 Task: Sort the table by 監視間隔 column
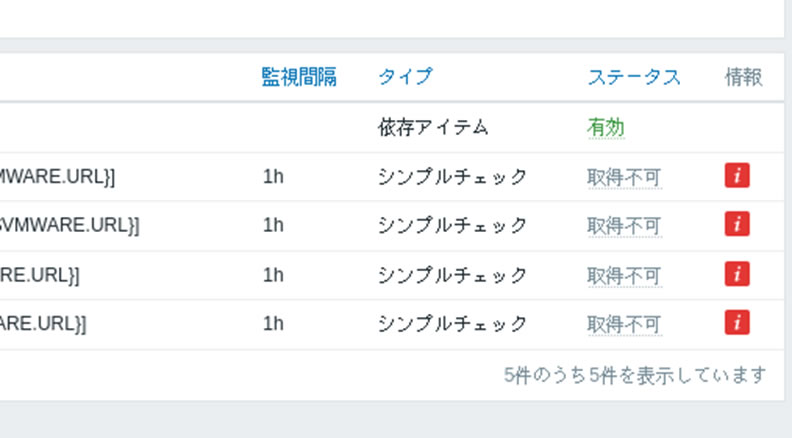299,77
